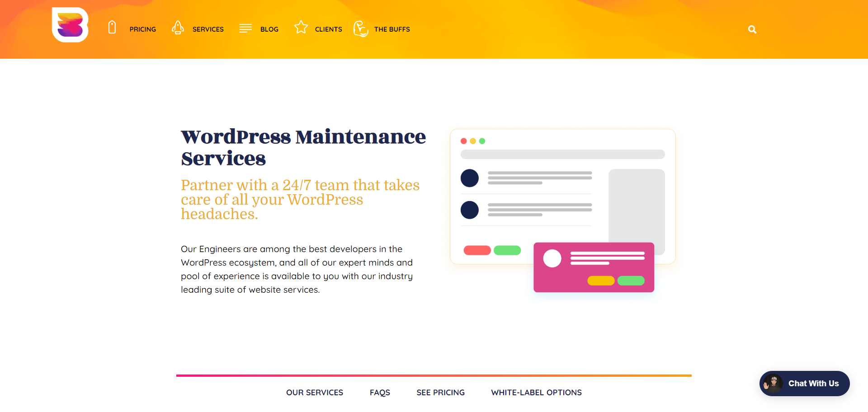Viewport: 868px width, 412px height.
Task: Open The Buffs menu item
Action: pos(392,29)
